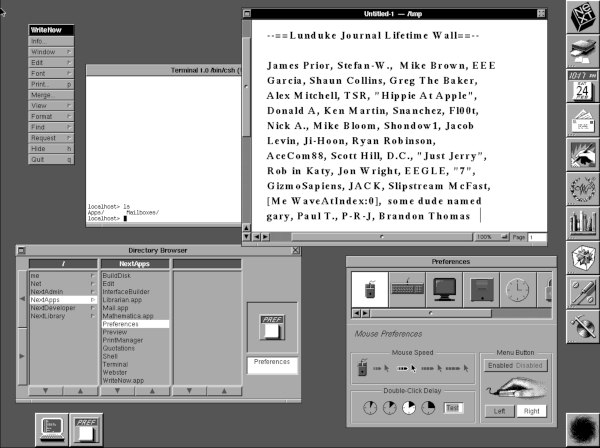
Task: Click the miniaturized terminal computer icon
Action: [x=52, y=430]
